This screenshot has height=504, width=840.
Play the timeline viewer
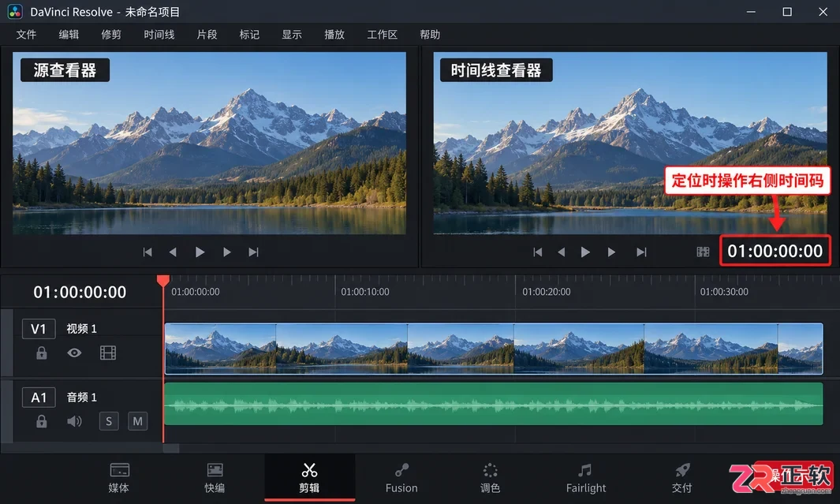tap(585, 252)
